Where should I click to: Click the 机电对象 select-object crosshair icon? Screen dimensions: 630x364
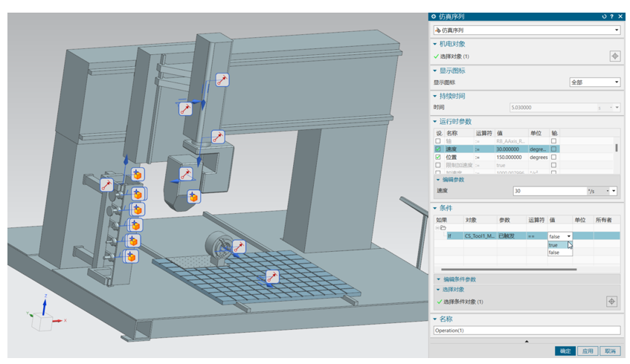tap(614, 56)
